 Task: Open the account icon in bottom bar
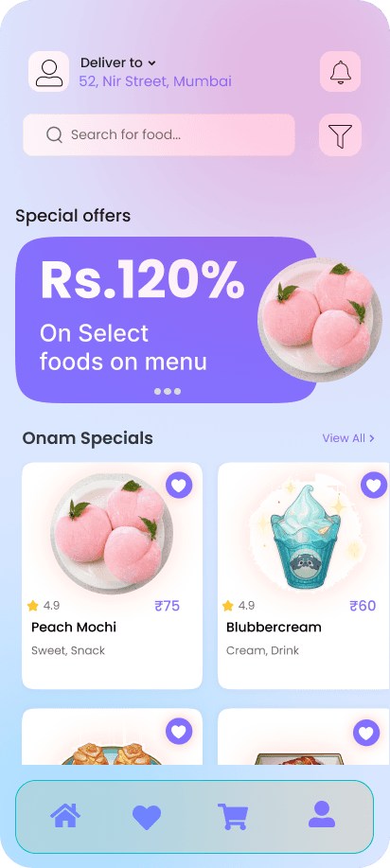tap(322, 814)
